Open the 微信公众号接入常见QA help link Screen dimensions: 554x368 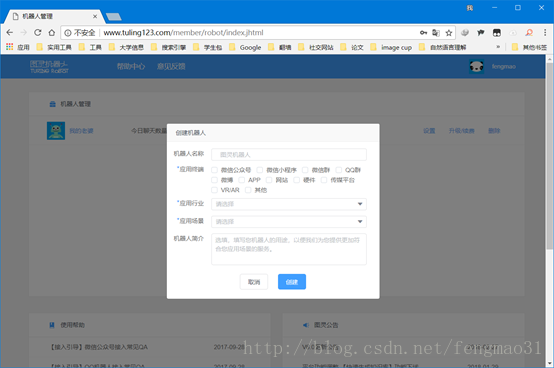click(99, 347)
